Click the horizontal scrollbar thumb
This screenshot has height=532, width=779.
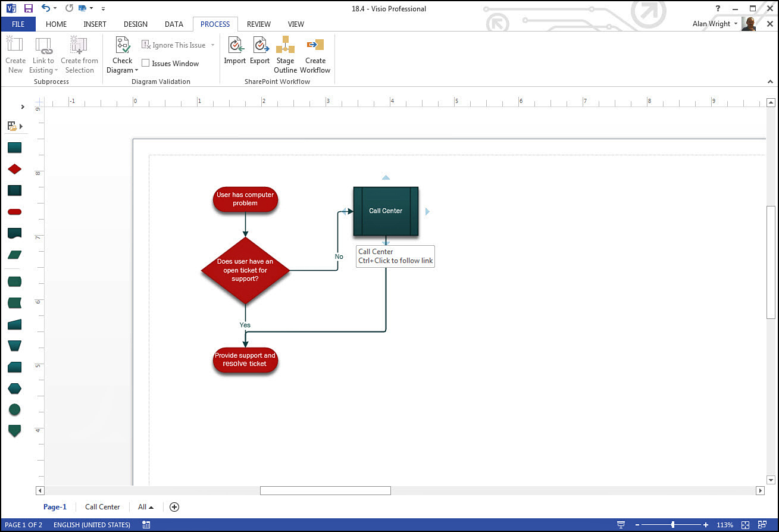326,491
